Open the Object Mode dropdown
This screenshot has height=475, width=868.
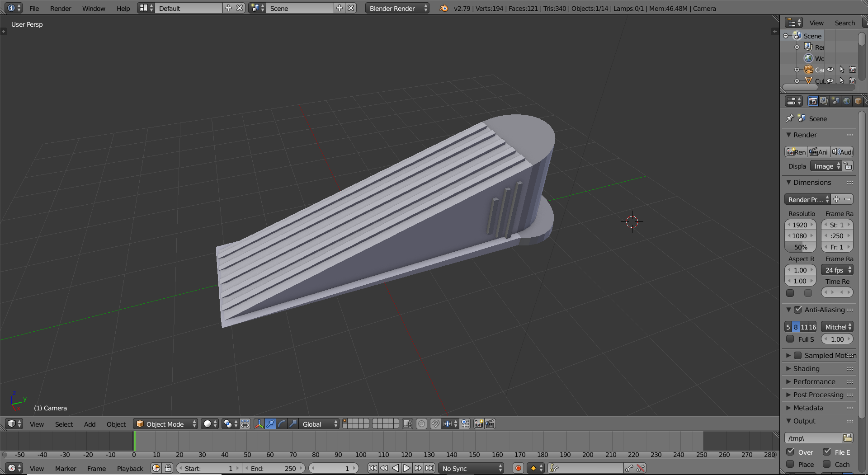point(165,424)
